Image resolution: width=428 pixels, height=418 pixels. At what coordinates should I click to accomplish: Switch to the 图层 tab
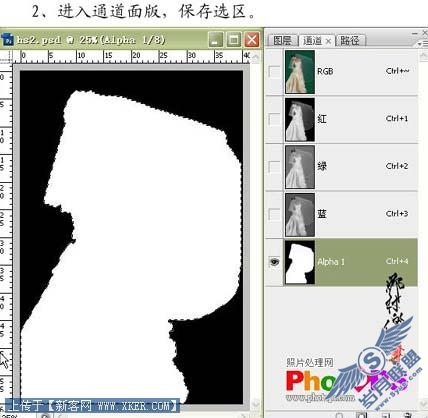pyautogui.click(x=282, y=41)
